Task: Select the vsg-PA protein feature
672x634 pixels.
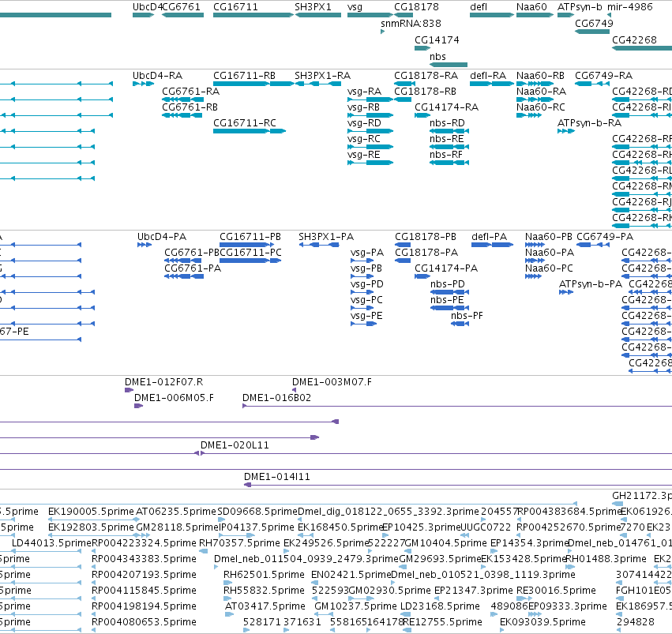Action: click(362, 261)
